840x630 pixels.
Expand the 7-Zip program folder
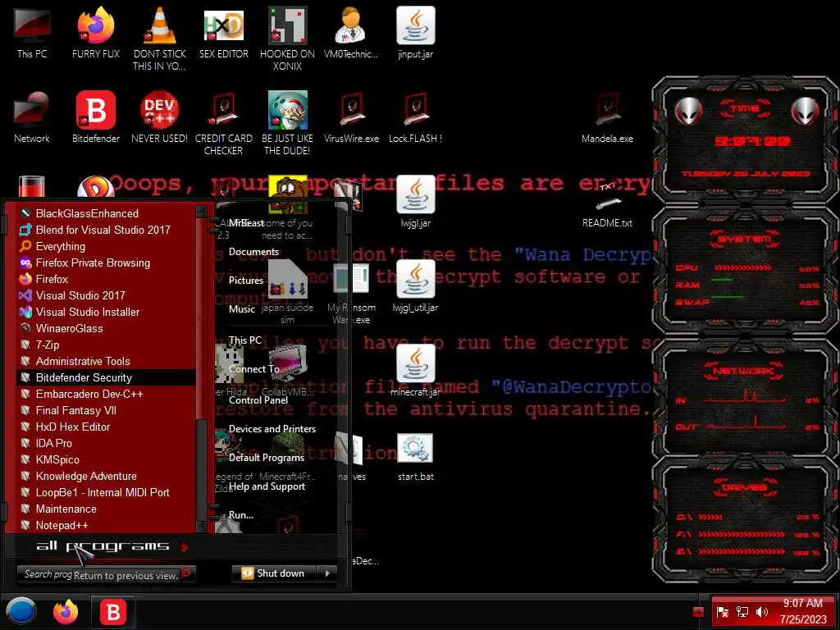pyautogui.click(x=106, y=345)
